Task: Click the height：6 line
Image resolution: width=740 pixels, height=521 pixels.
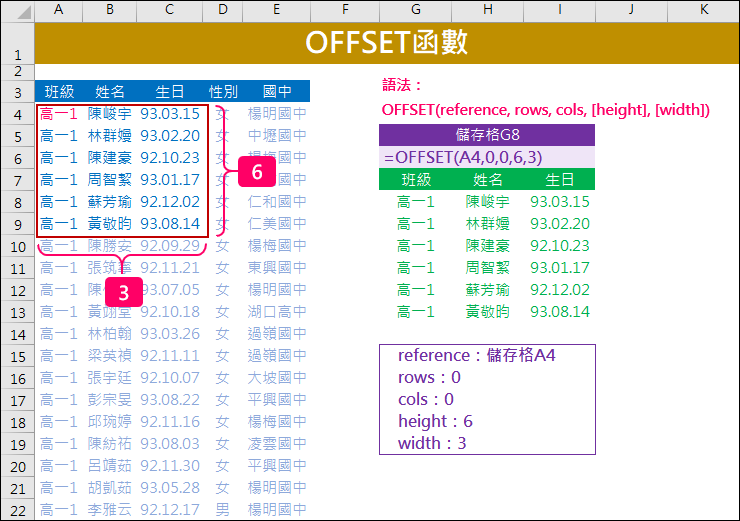Action: [x=435, y=421]
